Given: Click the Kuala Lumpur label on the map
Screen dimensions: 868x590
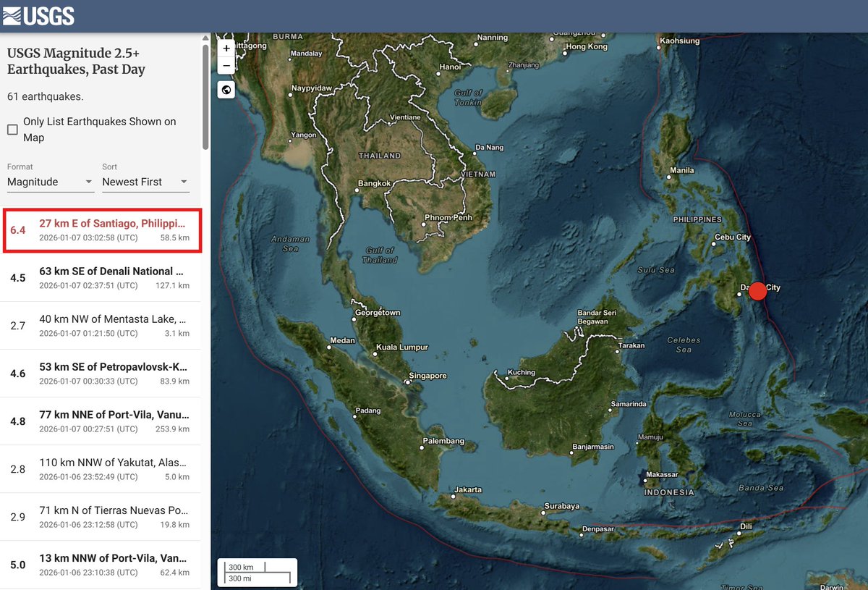Looking at the screenshot, I should point(404,347).
